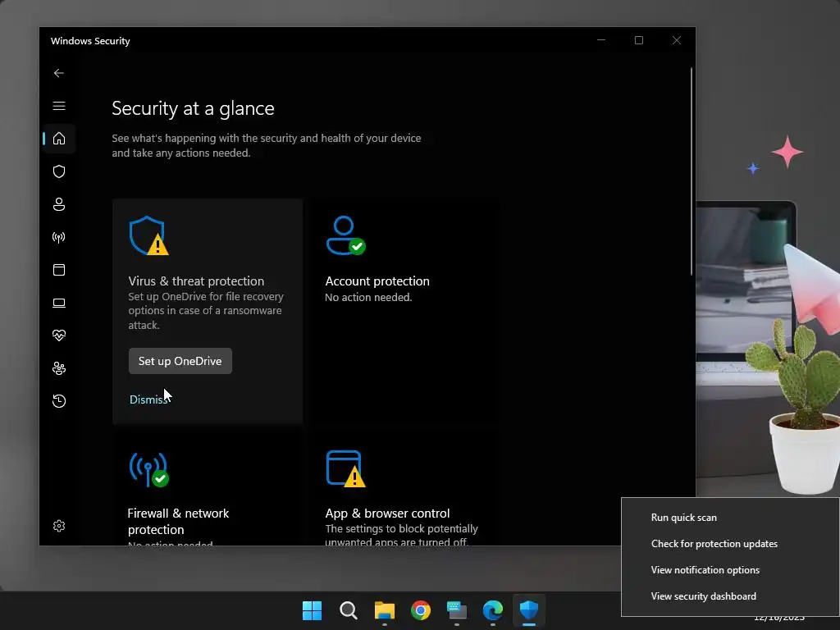Click the Virus & threat protection warning shield

[148, 235]
